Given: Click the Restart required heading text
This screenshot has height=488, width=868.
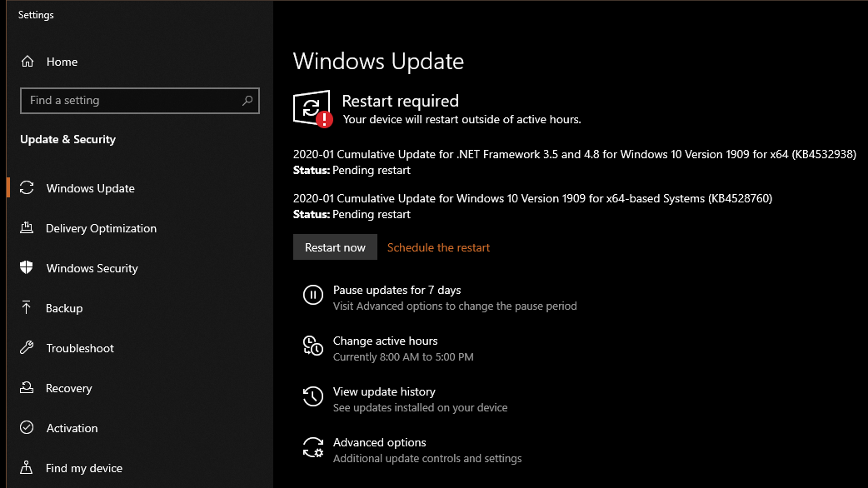Looking at the screenshot, I should 400,101.
